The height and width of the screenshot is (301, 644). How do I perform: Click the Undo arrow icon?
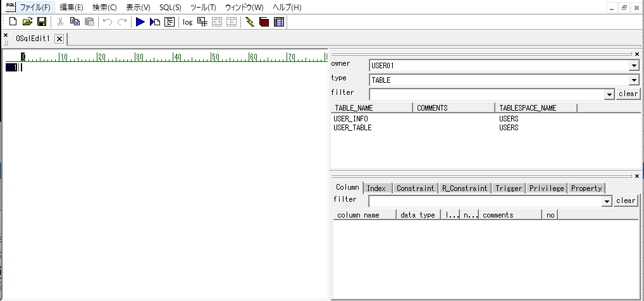(x=108, y=21)
